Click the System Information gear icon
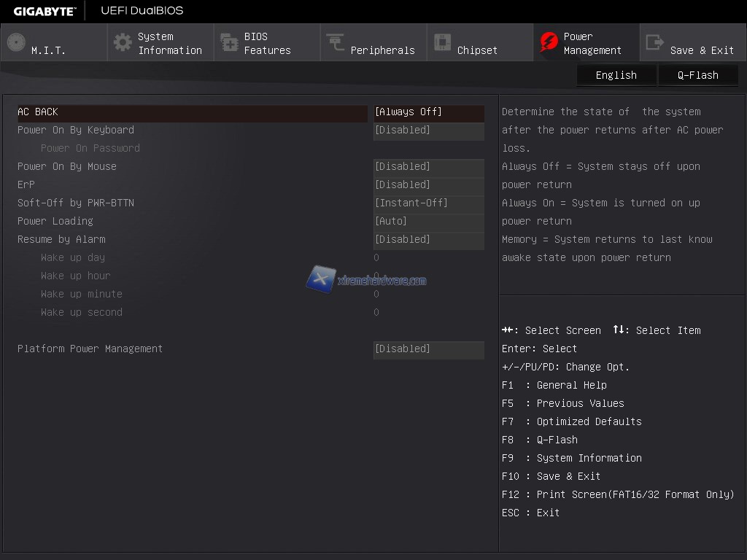 pos(123,43)
